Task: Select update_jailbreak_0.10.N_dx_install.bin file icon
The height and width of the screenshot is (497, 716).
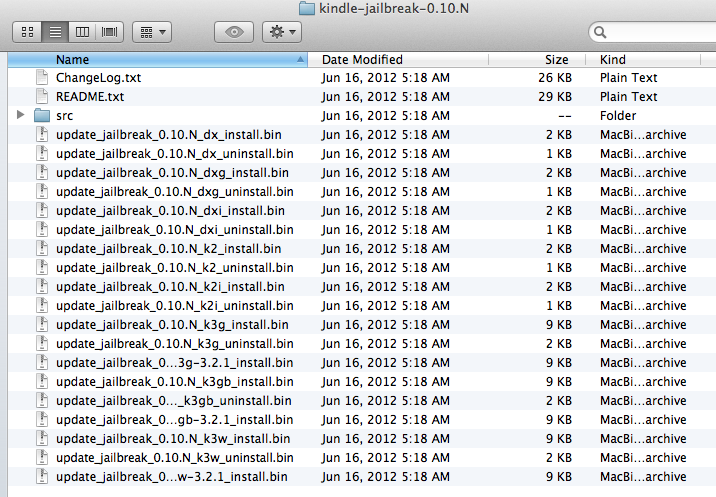Action: [x=42, y=134]
